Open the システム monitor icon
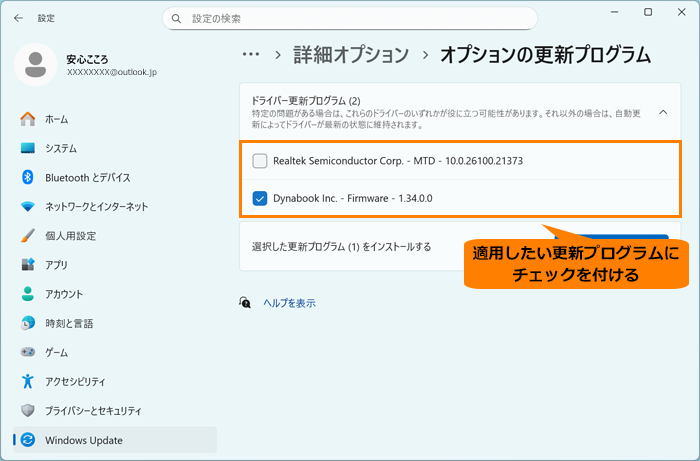 [x=28, y=148]
